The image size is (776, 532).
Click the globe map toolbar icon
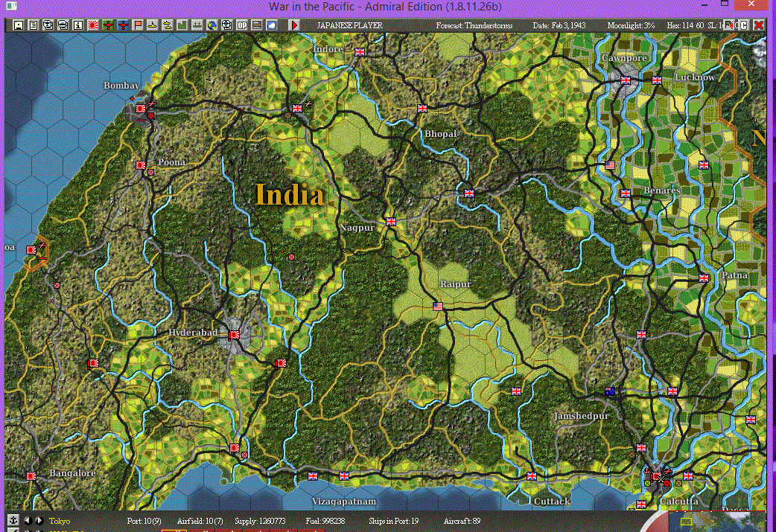coord(212,25)
